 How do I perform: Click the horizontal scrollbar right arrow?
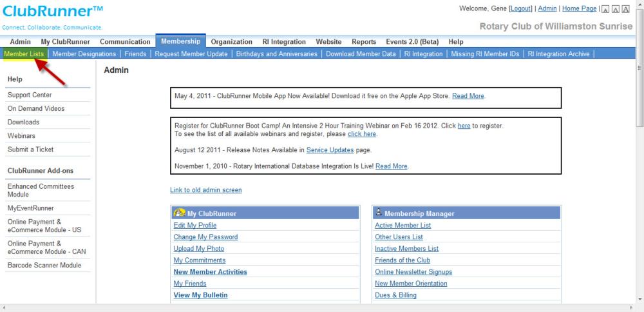[x=632, y=308]
